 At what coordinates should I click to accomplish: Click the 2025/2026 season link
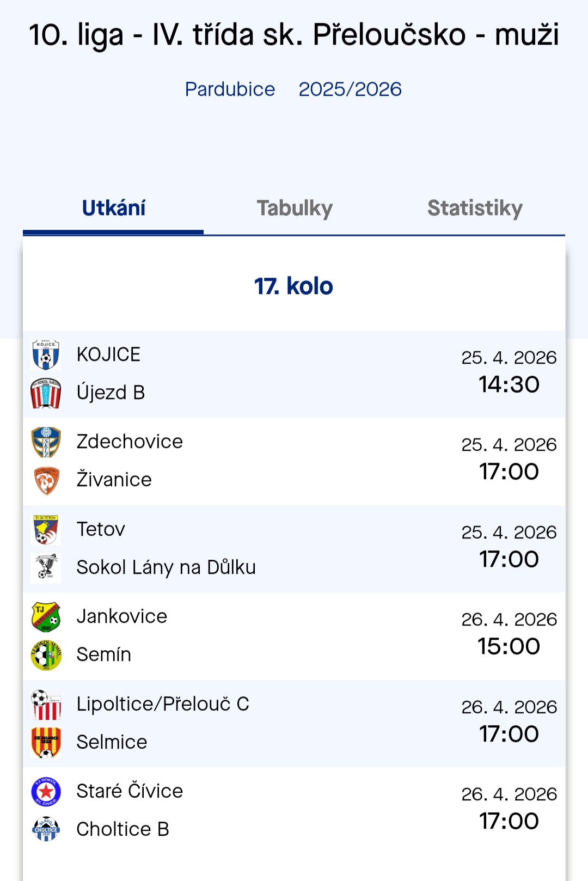click(350, 89)
